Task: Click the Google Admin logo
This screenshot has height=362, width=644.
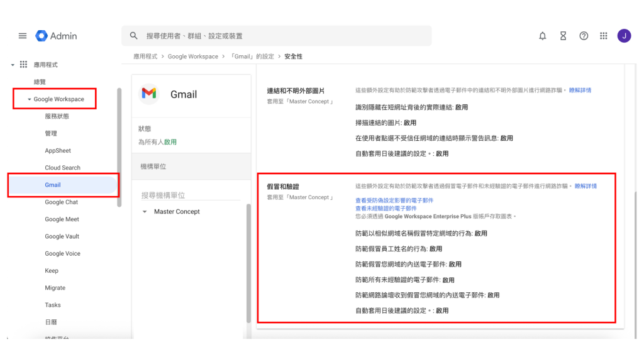Action: pyautogui.click(x=56, y=36)
